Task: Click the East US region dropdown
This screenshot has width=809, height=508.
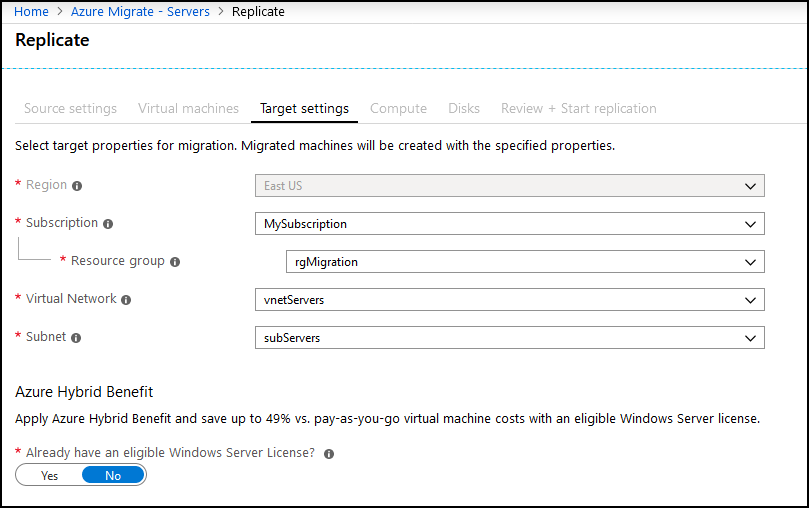Action: pyautogui.click(x=510, y=186)
